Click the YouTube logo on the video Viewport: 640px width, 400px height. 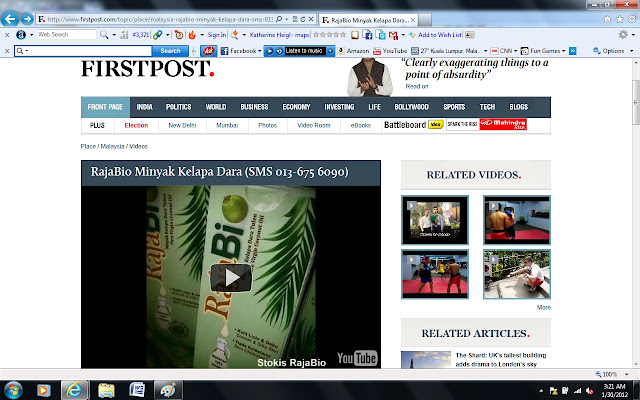[x=357, y=358]
